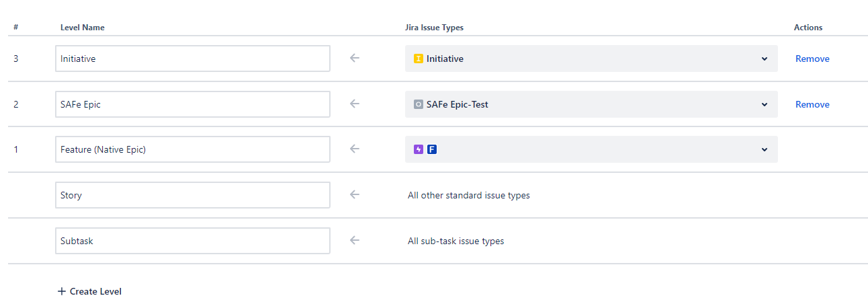868x302 pixels.
Task: Click the blue F Feature icon
Action: pyautogui.click(x=432, y=149)
